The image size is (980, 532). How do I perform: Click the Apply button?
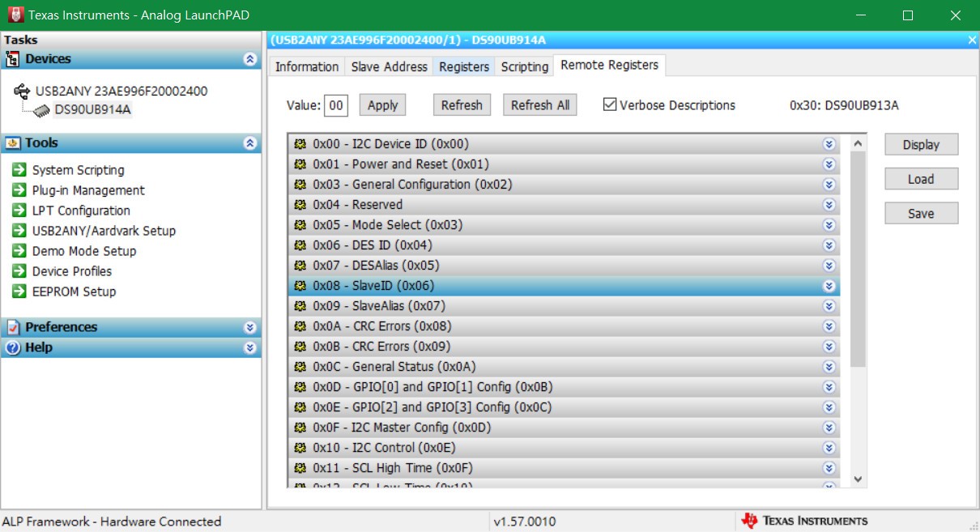pos(383,105)
